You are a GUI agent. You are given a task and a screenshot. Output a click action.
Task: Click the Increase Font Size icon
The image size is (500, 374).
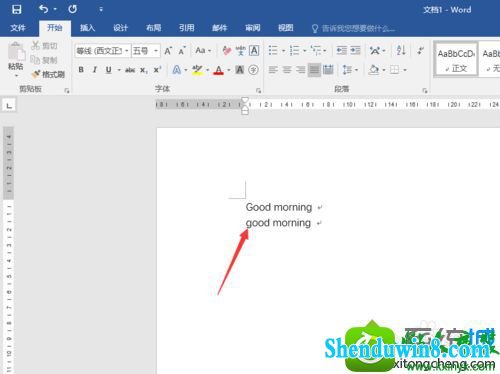(x=168, y=51)
